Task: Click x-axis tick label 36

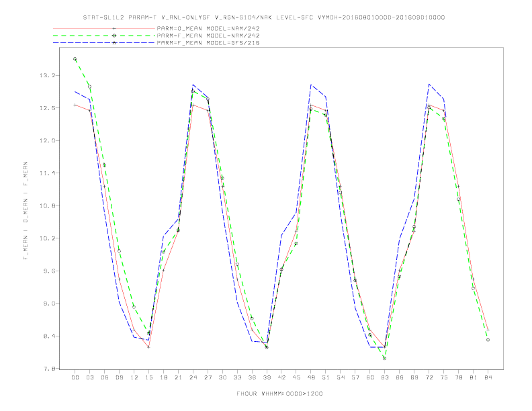Action: pyautogui.click(x=252, y=377)
